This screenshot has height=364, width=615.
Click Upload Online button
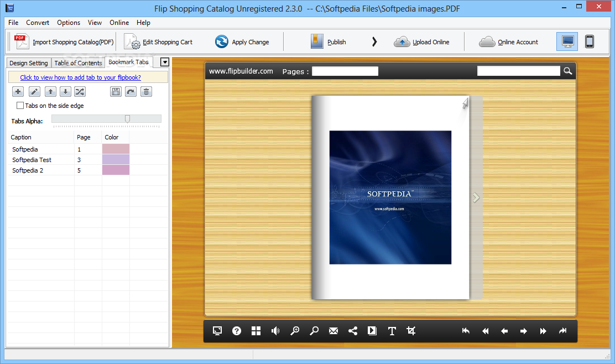(x=422, y=41)
